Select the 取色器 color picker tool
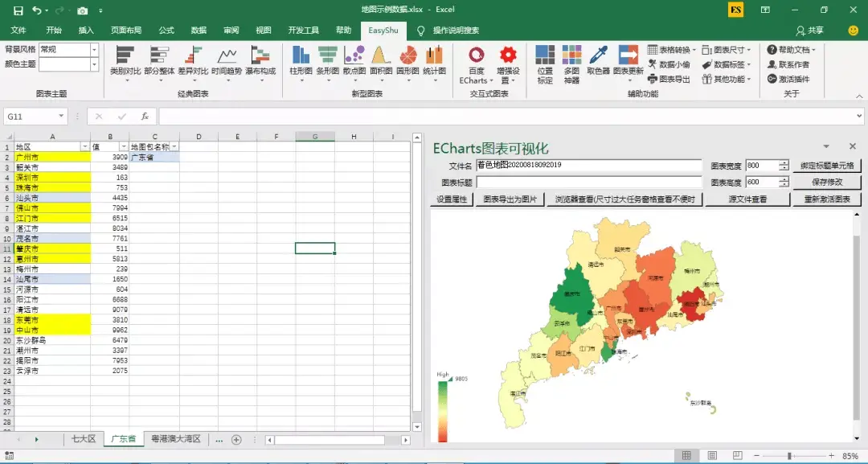This screenshot has width=868, height=464. tap(599, 61)
